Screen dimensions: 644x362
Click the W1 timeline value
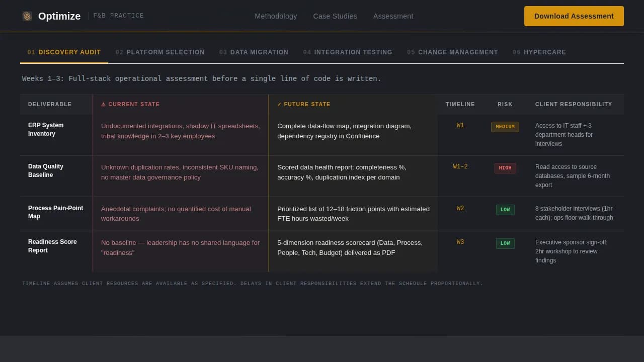[460, 126]
